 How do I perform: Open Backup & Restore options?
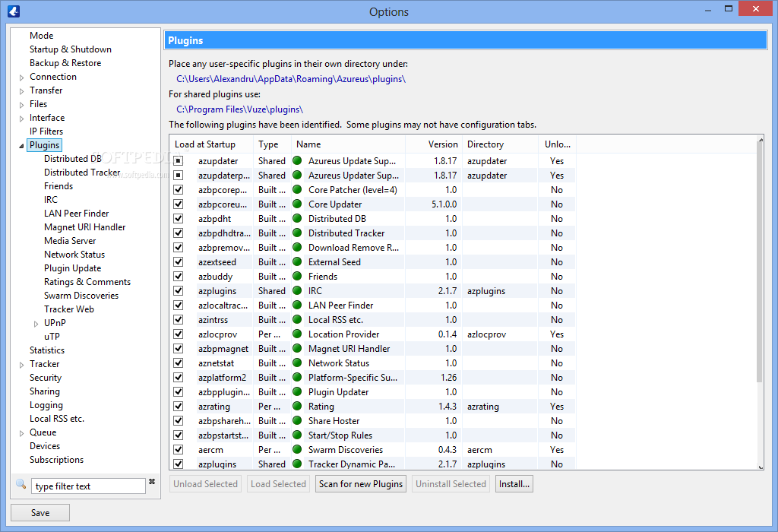point(65,62)
